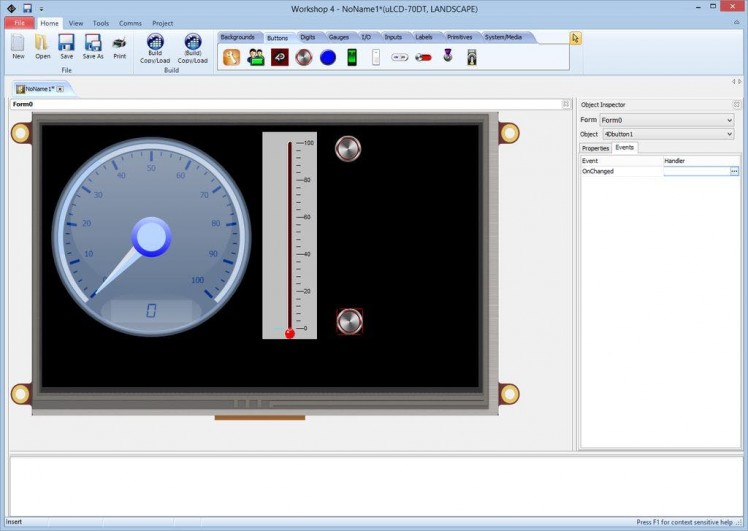Select the red rocker switch widget icon
This screenshot has width=748, height=531.
pos(423,57)
